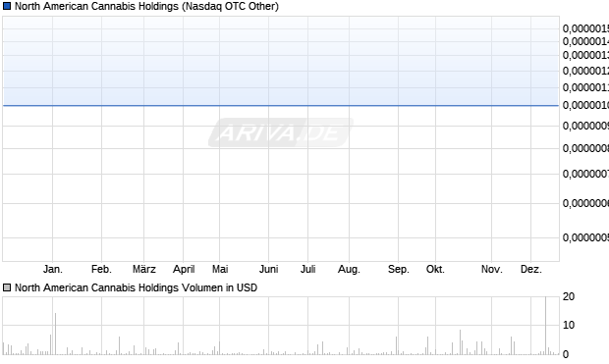Click the Sep. month label
The width and height of the screenshot is (609, 364).
(x=399, y=269)
